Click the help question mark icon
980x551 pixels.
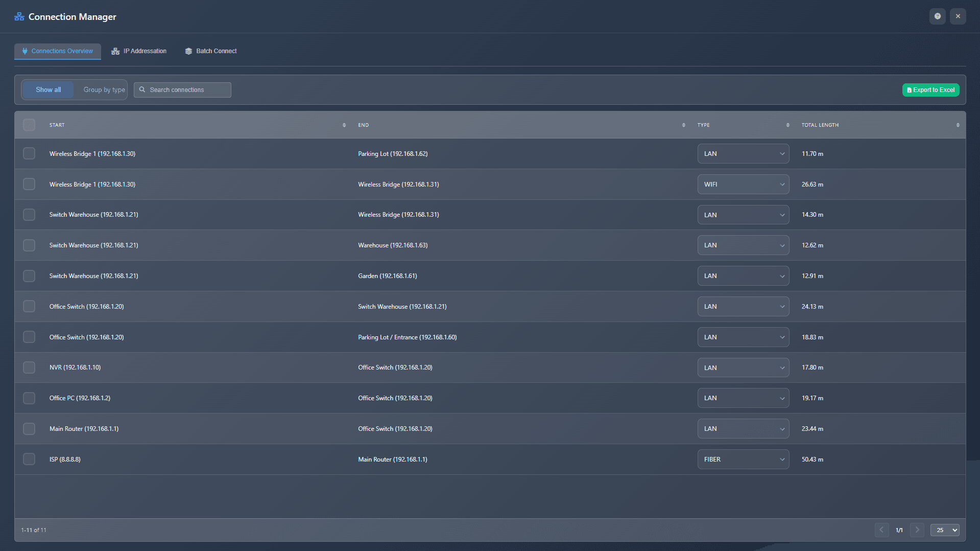pos(937,16)
